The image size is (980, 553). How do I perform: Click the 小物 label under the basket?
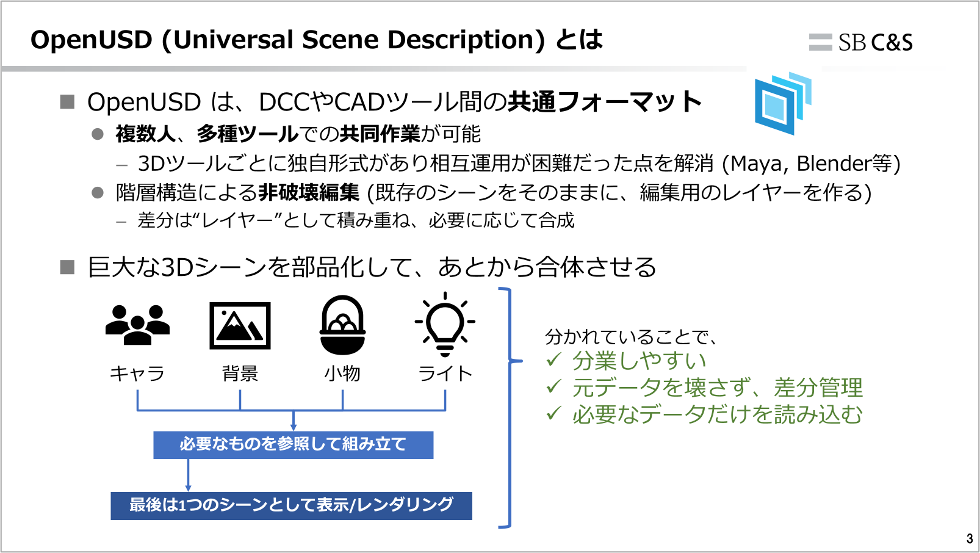pyautogui.click(x=342, y=373)
